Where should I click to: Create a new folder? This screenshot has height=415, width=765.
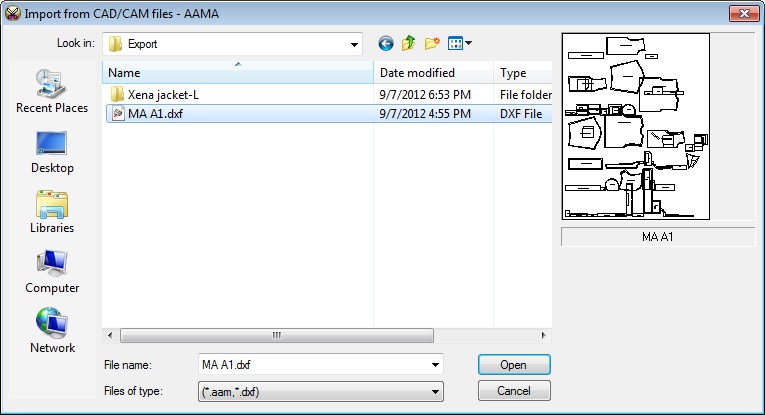[432, 43]
